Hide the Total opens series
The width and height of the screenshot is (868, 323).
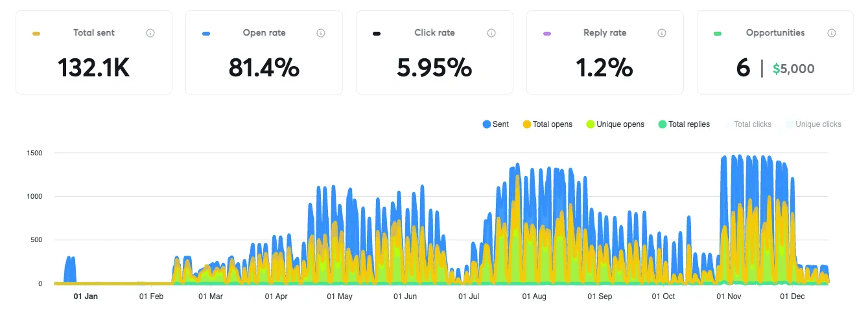click(547, 124)
